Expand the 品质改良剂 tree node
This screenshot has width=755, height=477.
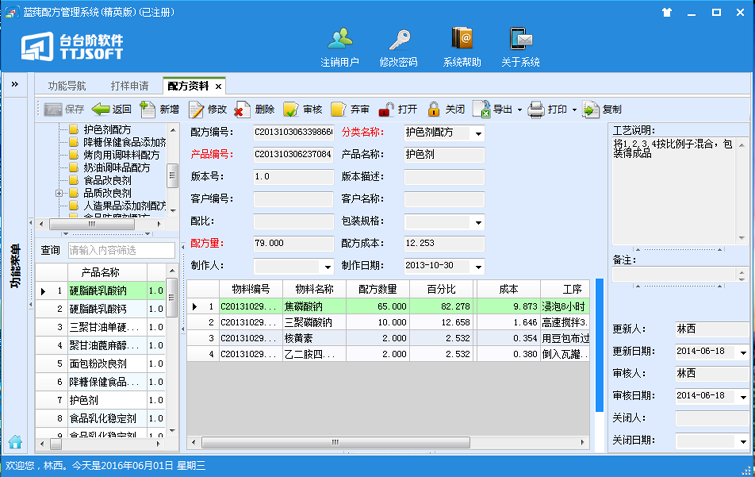pos(59,193)
